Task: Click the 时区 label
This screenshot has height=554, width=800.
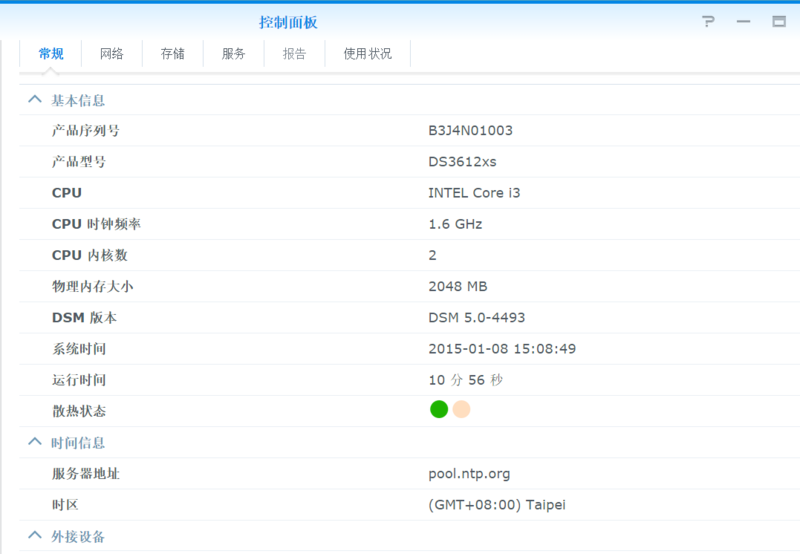Action: pos(65,505)
